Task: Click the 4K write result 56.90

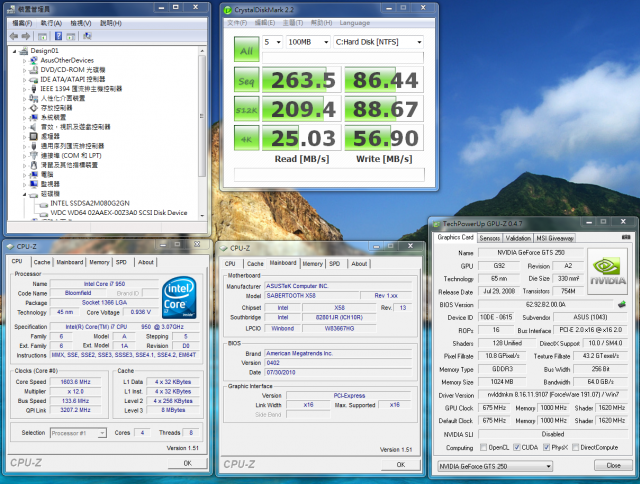Action: pos(384,138)
